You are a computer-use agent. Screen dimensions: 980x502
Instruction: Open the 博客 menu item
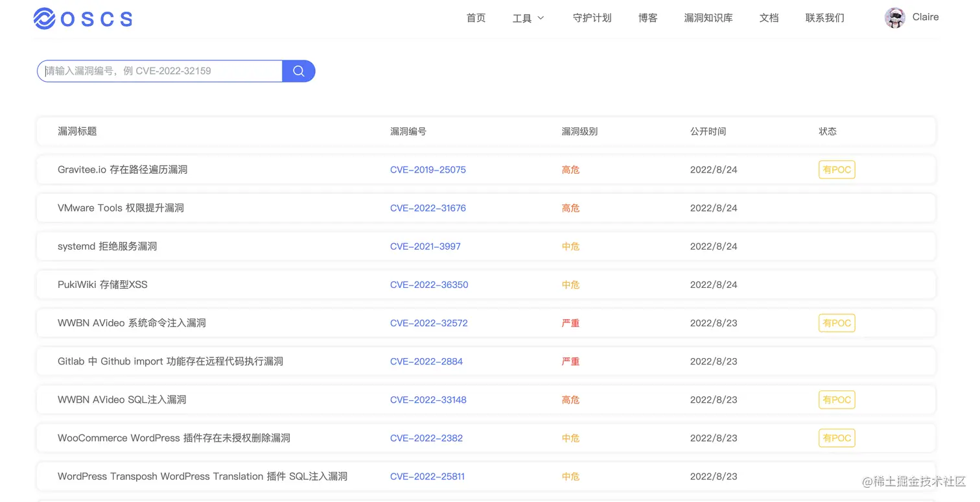pyautogui.click(x=648, y=18)
